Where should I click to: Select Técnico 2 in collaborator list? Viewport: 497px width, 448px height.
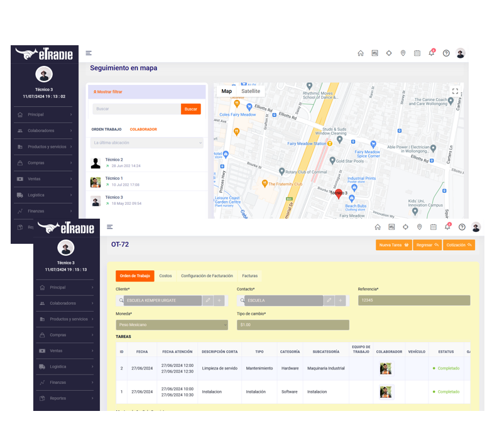[147, 163]
